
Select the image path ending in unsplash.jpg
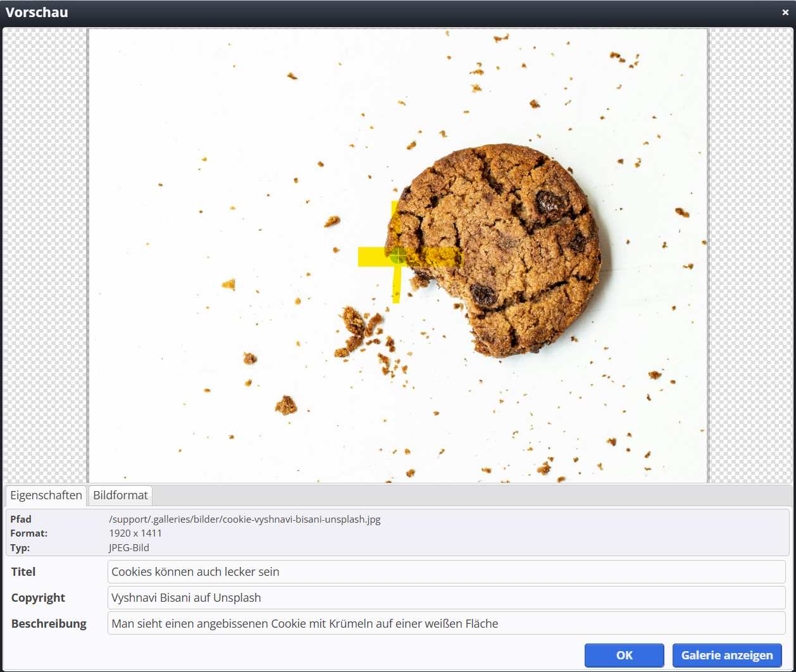click(x=245, y=520)
